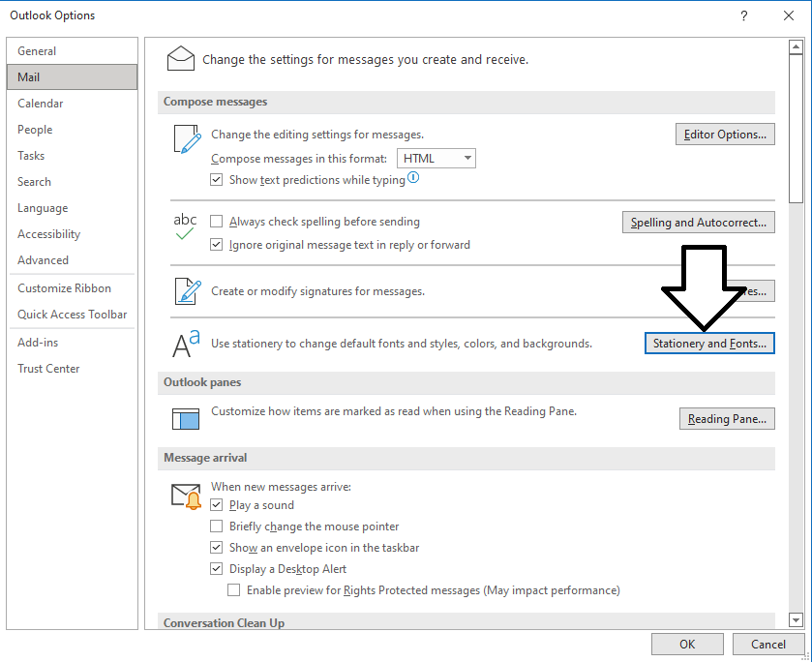Screen dimensions: 812x662
Task: Toggle Show an envelope icon in the taskbar
Action: click(216, 548)
